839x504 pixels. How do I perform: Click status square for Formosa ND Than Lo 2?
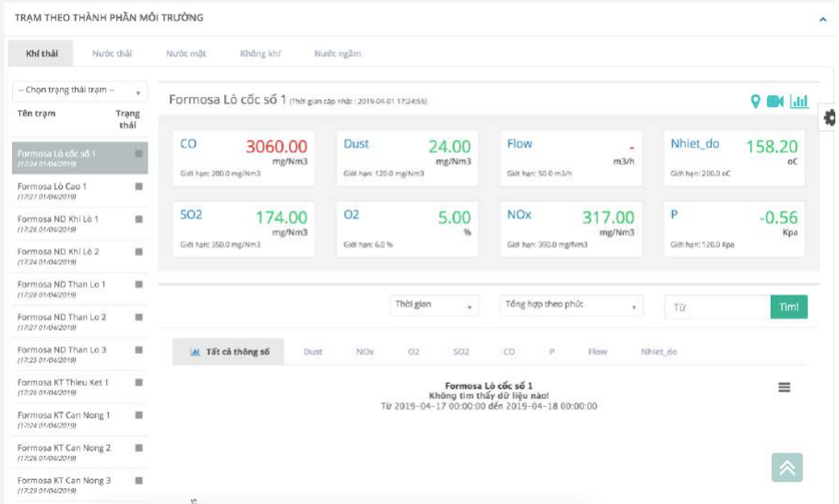coord(138,317)
